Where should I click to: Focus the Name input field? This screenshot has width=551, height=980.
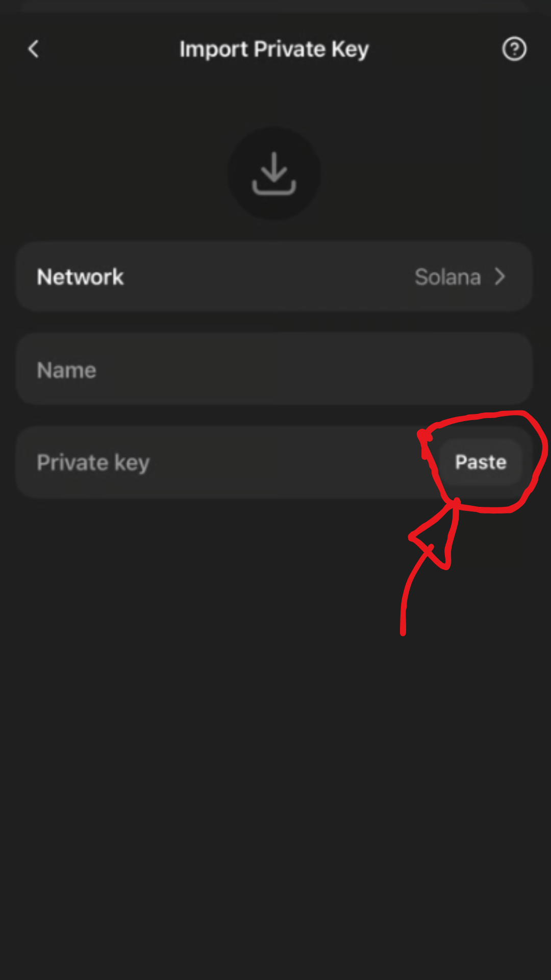pyautogui.click(x=274, y=370)
